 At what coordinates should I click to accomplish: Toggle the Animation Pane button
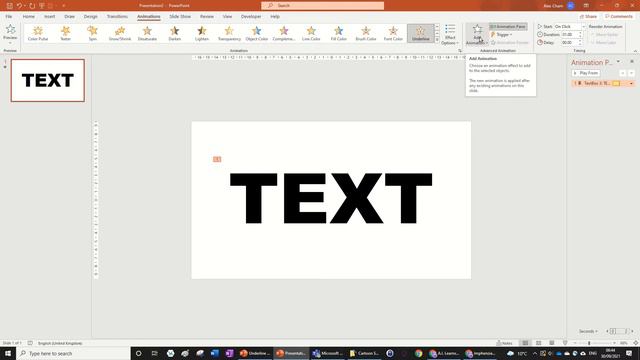[508, 27]
